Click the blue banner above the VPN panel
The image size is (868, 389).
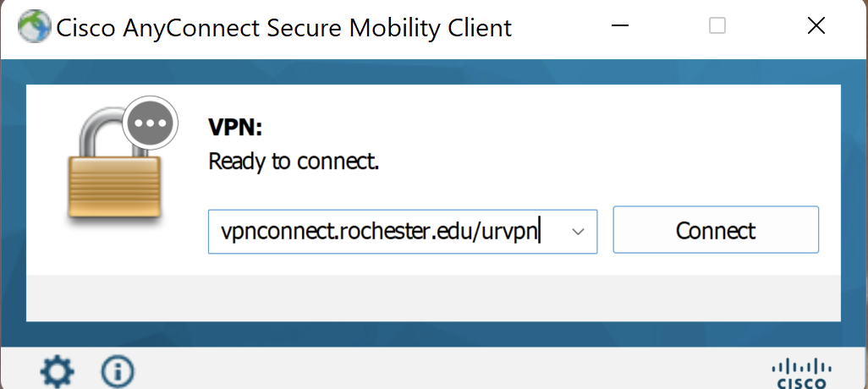(x=433, y=72)
